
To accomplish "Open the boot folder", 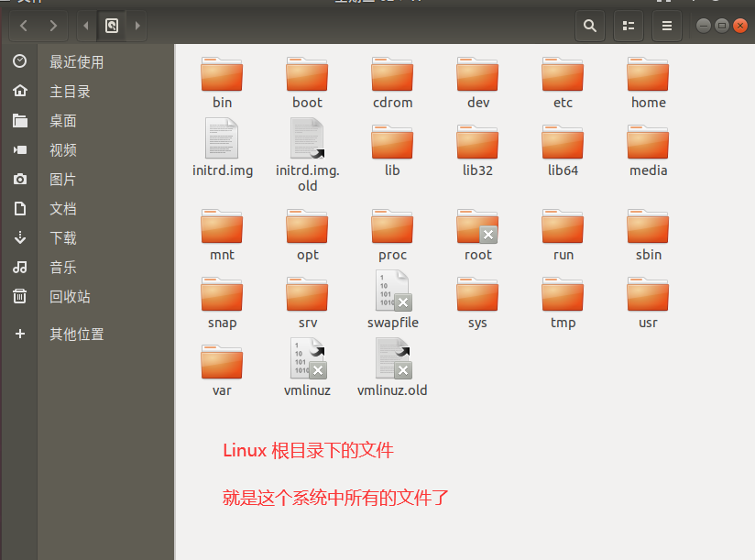I will tap(307, 76).
